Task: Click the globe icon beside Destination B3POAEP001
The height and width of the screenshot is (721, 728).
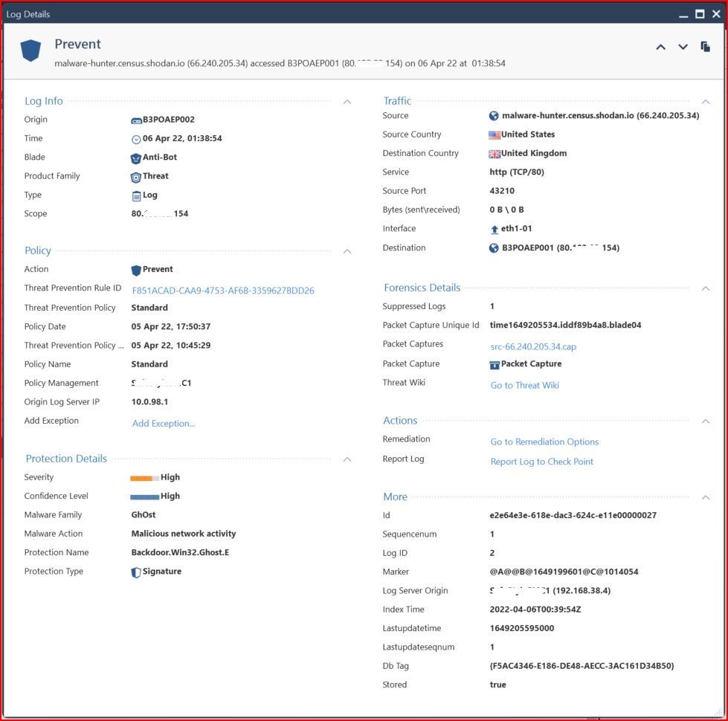Action: (494, 248)
